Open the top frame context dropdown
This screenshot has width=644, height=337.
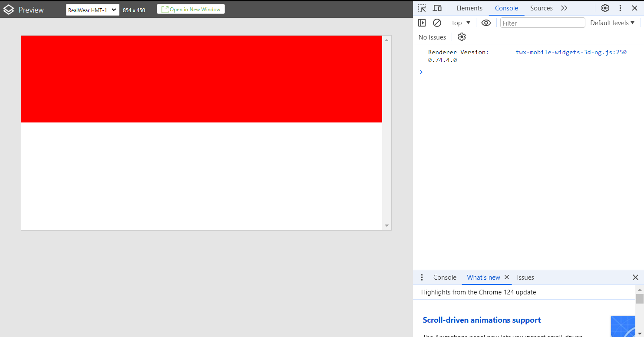click(x=461, y=23)
